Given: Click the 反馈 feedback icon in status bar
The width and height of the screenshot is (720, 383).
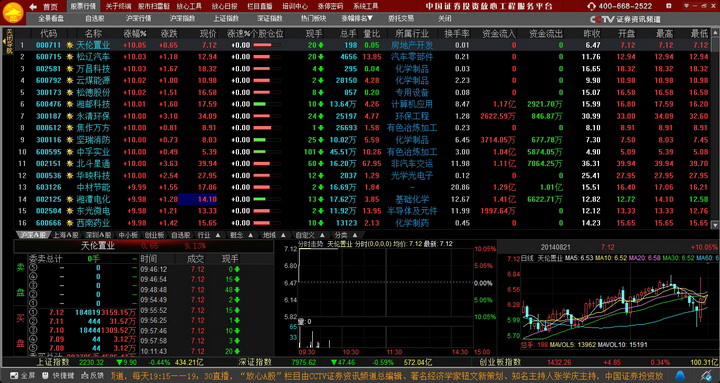Looking at the screenshot, I should [x=84, y=375].
